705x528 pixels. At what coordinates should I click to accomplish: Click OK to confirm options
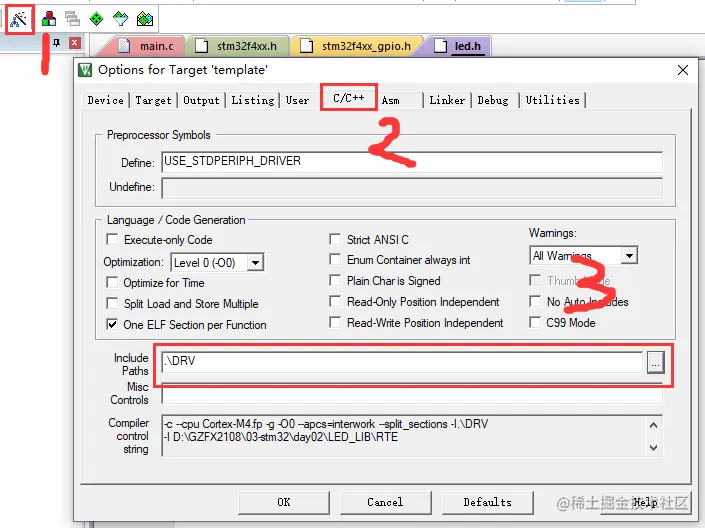[x=284, y=502]
